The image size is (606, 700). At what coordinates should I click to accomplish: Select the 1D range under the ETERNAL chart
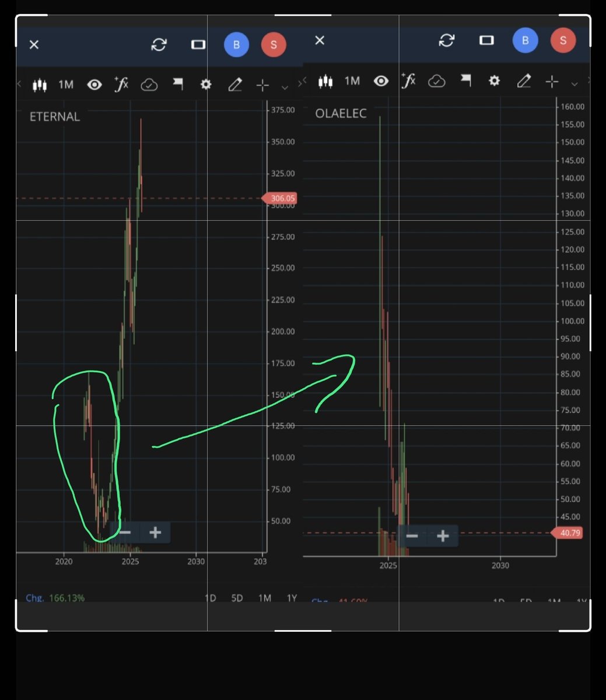(x=210, y=598)
